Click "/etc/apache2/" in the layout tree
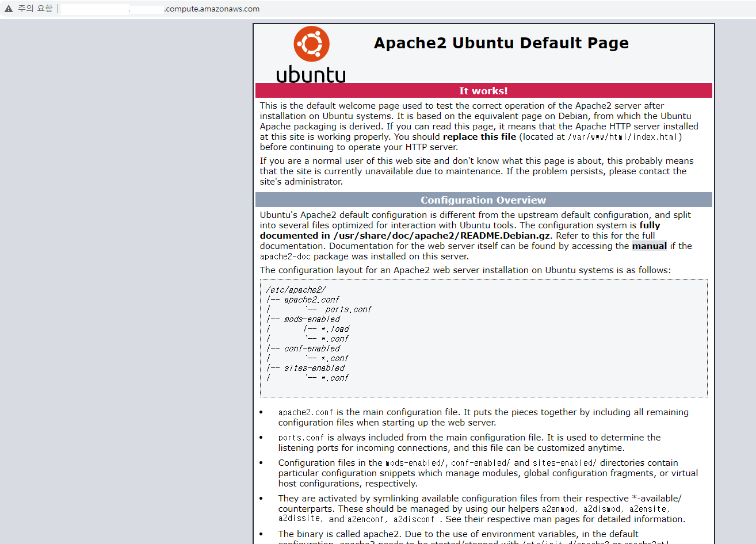The image size is (756, 544). (296, 290)
